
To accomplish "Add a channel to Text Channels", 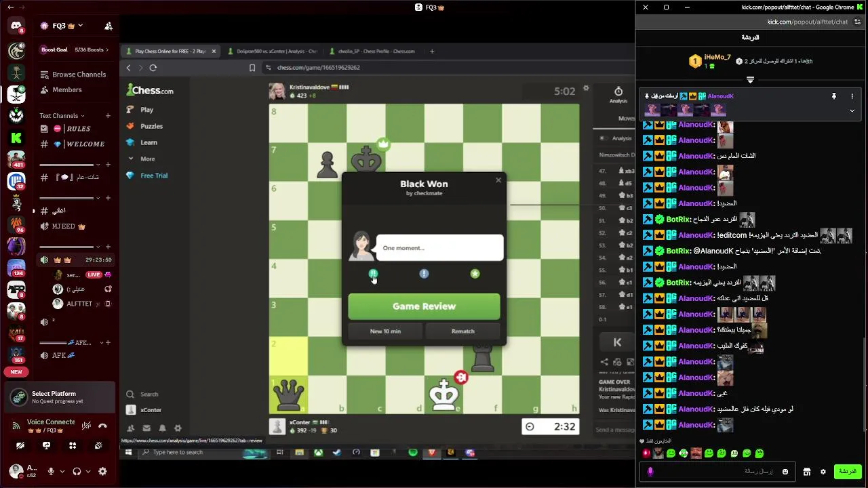I will (x=107, y=116).
